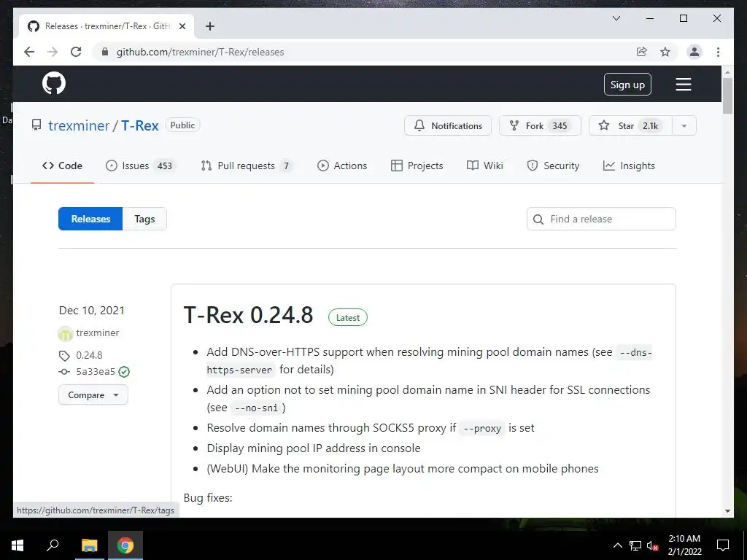
Task: Click the forward navigation arrow
Action: click(x=53, y=52)
